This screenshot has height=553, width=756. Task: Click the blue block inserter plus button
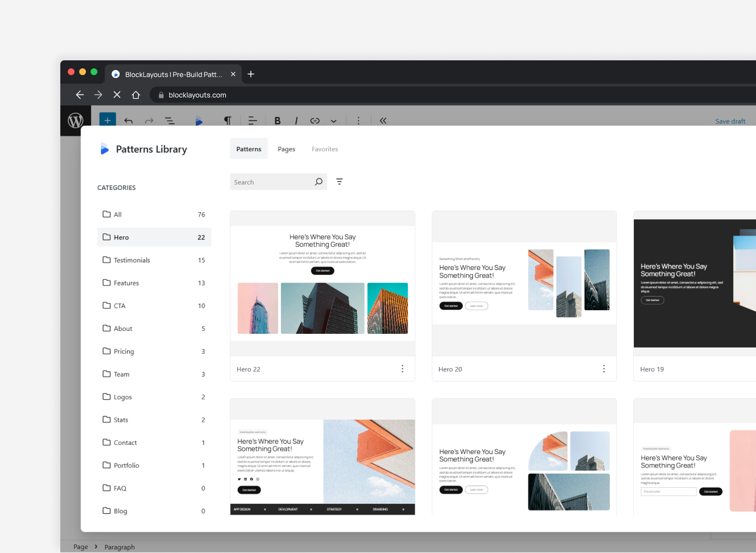click(x=108, y=120)
